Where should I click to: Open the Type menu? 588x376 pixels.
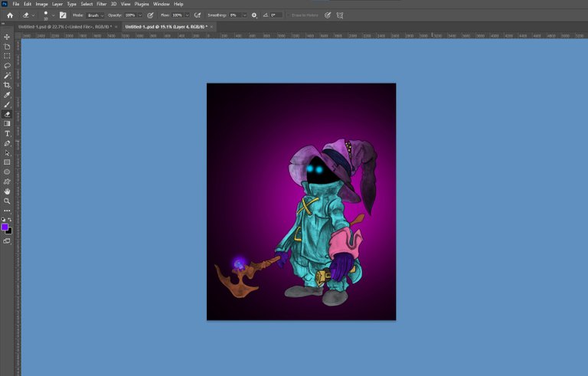coord(72,4)
